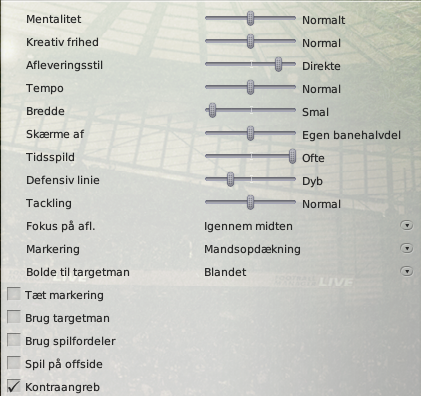This screenshot has height=396, width=421.
Task: Click the Bredde slider handle at Smal
Action: [212, 110]
